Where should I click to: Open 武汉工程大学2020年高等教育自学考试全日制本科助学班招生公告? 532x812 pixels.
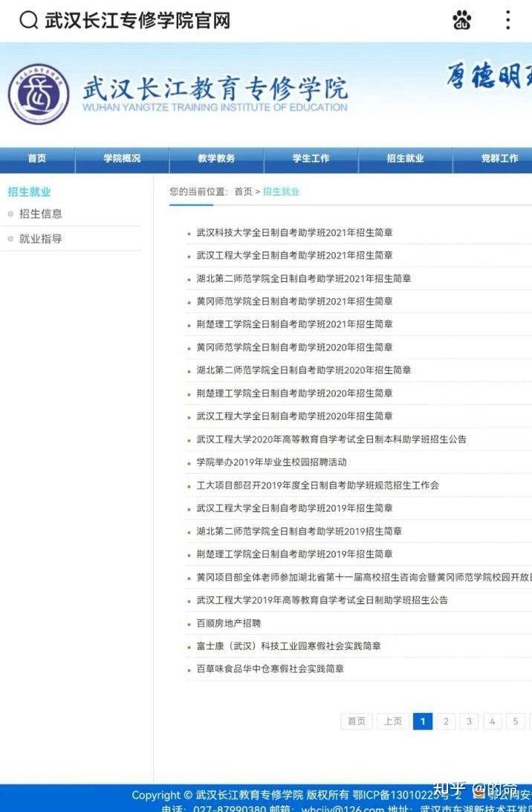(x=331, y=439)
